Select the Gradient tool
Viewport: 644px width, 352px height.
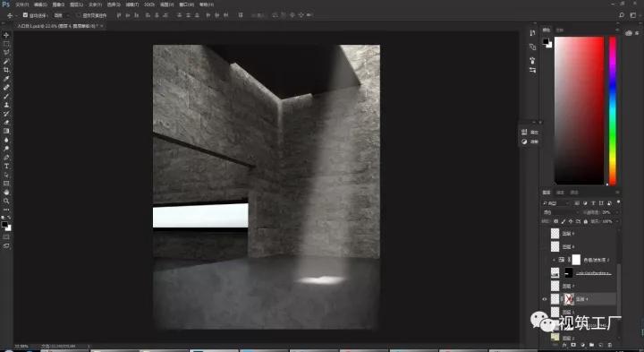(x=6, y=131)
